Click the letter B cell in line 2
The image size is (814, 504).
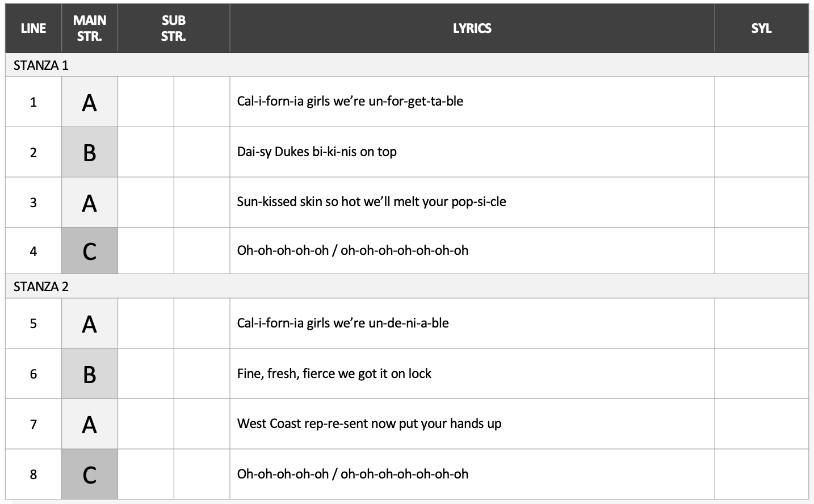point(90,152)
